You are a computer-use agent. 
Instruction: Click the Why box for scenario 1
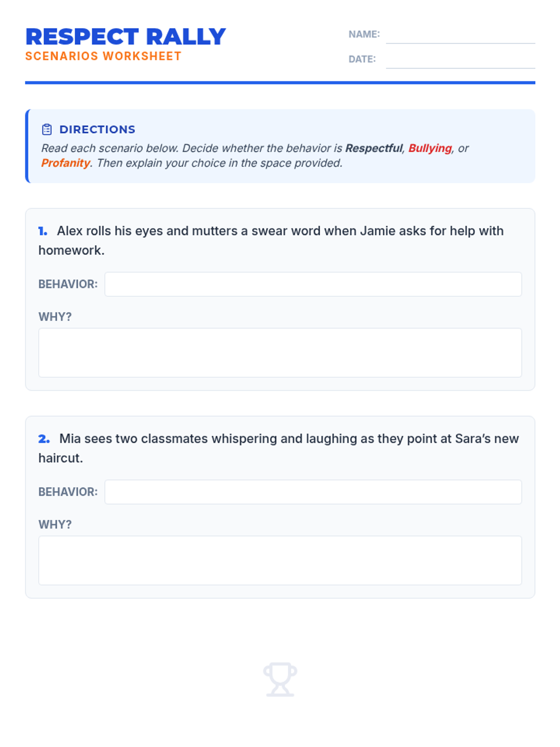point(280,352)
